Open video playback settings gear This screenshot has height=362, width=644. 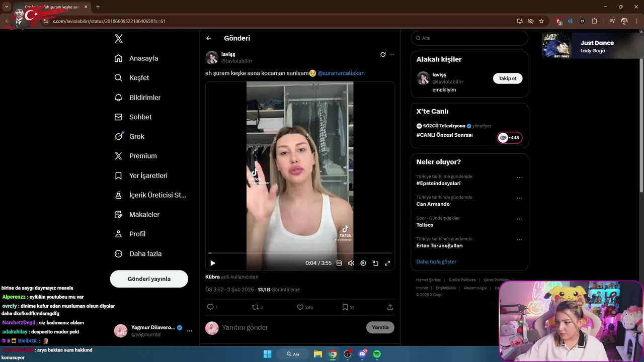click(363, 263)
